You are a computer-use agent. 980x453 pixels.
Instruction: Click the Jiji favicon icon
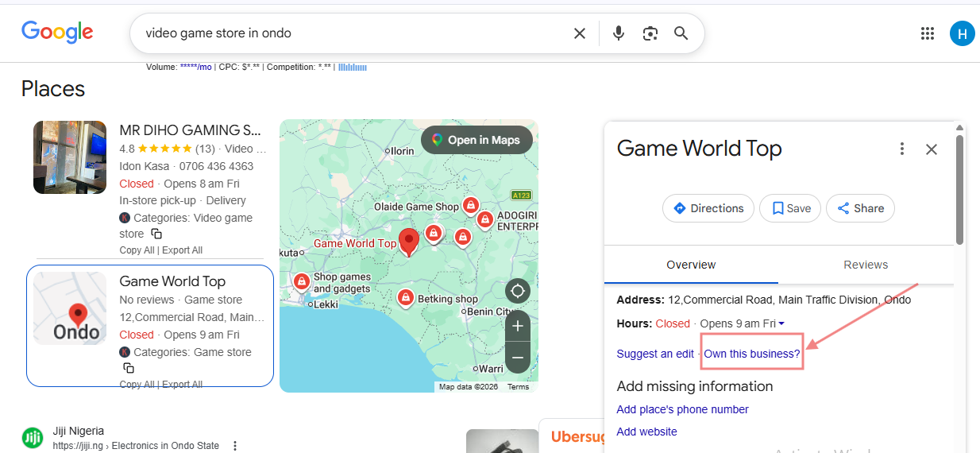coord(33,438)
